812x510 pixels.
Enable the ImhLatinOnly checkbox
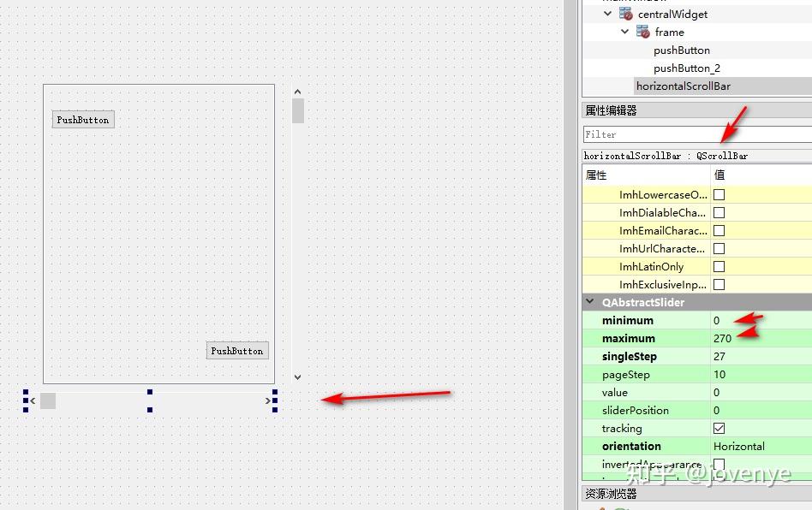(719, 266)
